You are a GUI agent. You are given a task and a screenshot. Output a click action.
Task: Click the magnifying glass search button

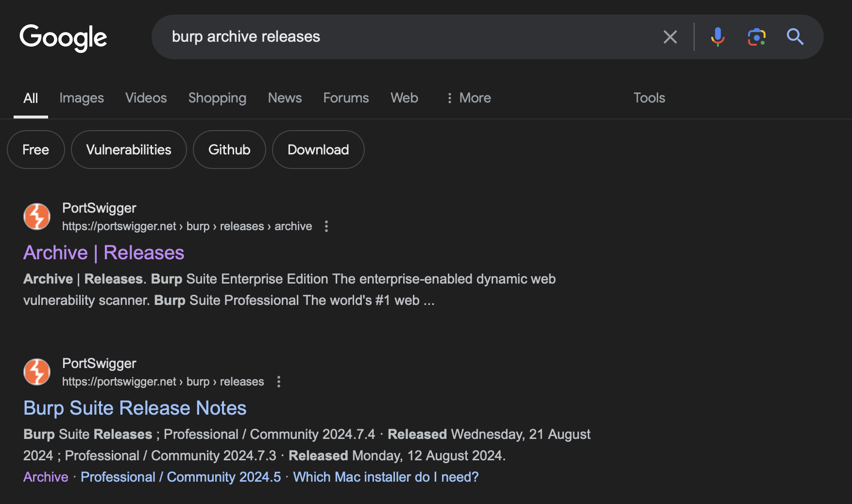click(x=795, y=37)
